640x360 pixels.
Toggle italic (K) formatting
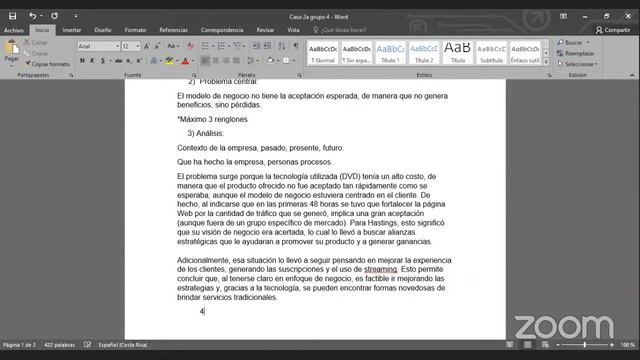click(x=92, y=61)
